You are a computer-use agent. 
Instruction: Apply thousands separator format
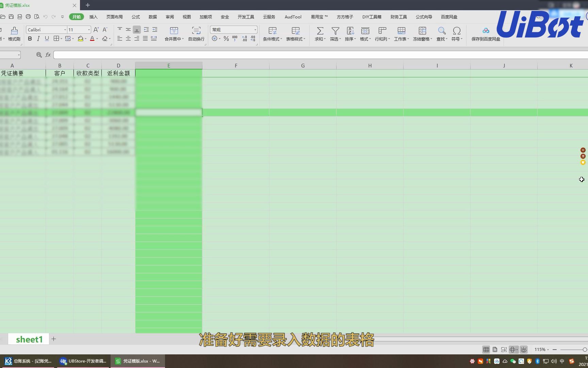235,39
